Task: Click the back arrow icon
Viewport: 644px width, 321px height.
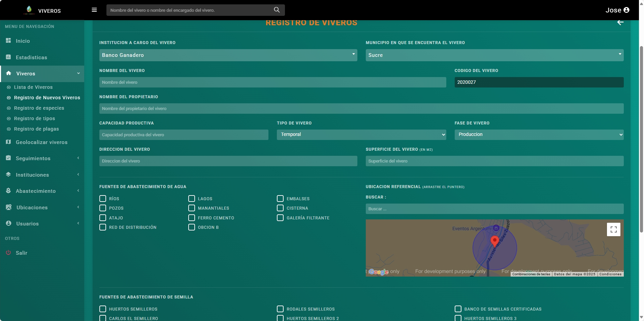Action: coord(620,23)
